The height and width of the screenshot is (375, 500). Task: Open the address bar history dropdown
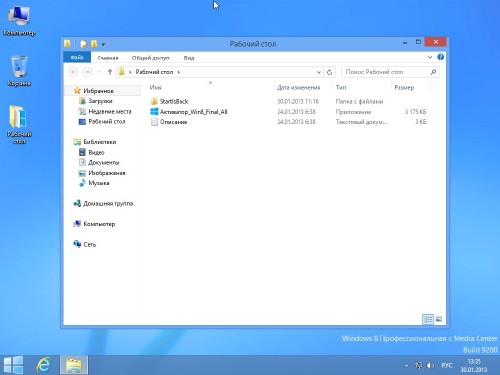click(319, 72)
